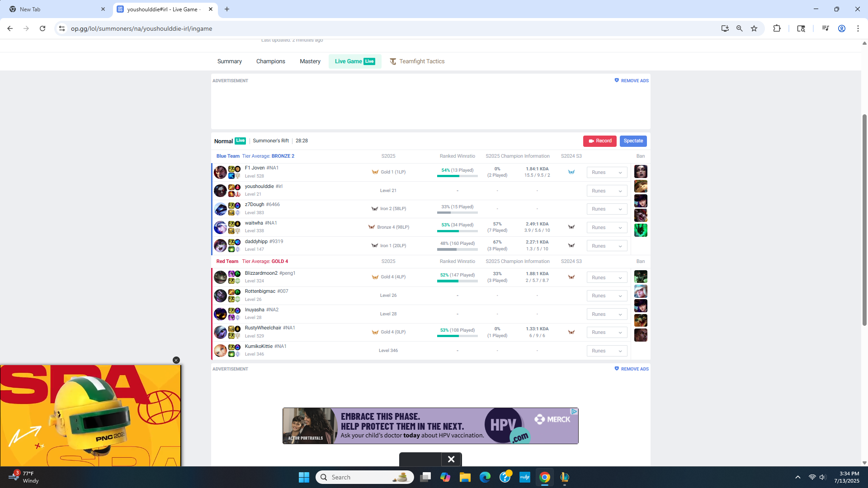Switch to the Champions tab
Image resolution: width=868 pixels, height=488 pixels.
pyautogui.click(x=271, y=61)
